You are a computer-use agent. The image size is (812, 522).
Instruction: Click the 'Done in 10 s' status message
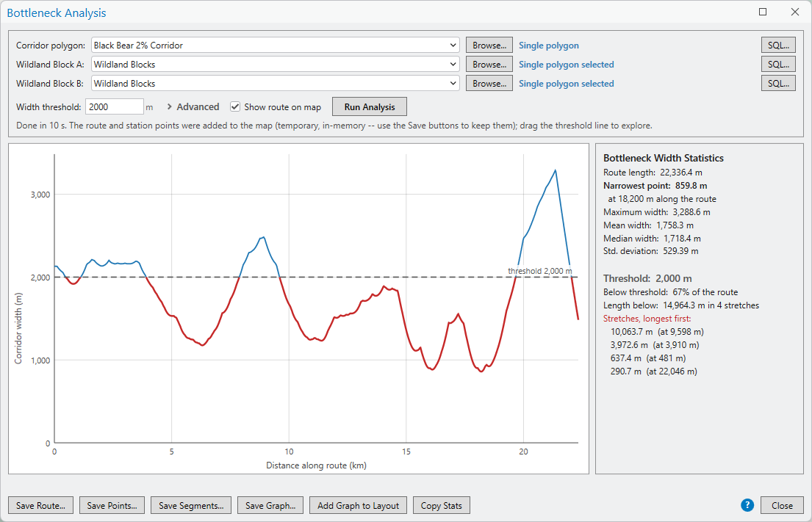(334, 126)
